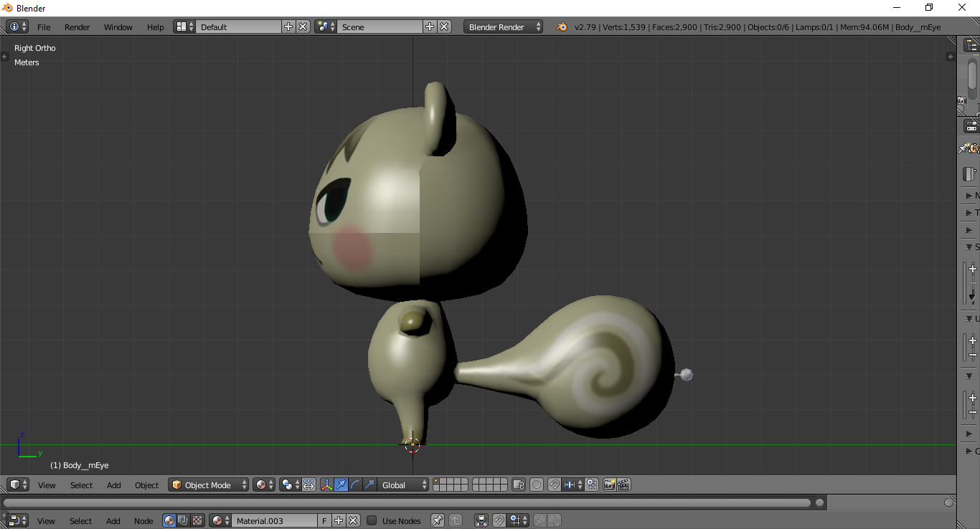980x529 pixels.
Task: Toggle snap magnet in node editor header
Action: tap(499, 521)
